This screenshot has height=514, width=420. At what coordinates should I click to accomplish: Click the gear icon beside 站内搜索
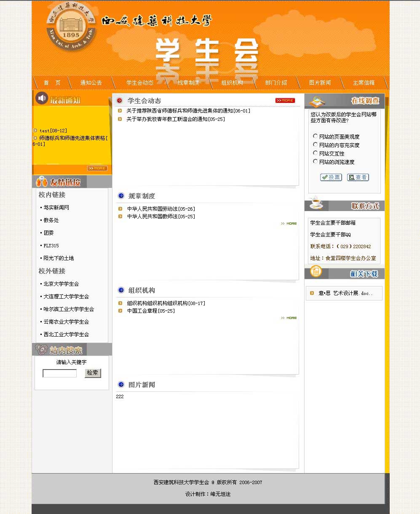41,349
